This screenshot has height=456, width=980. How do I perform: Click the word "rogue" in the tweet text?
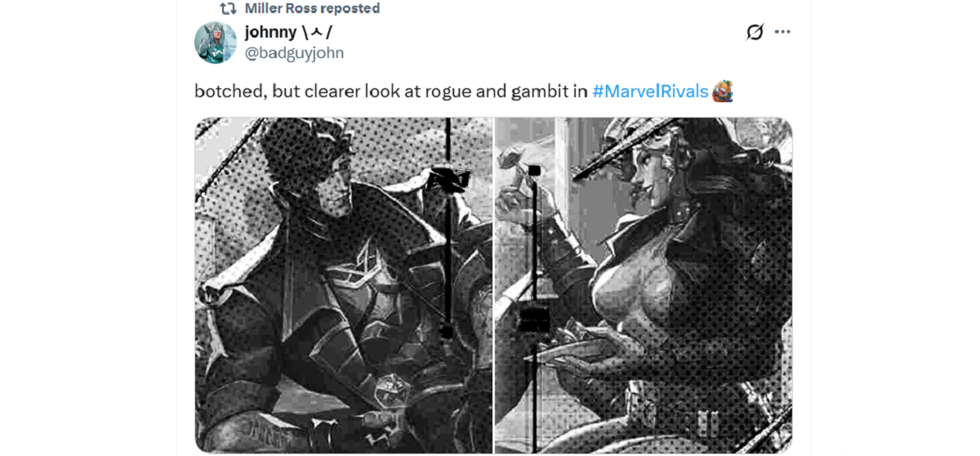[449, 92]
